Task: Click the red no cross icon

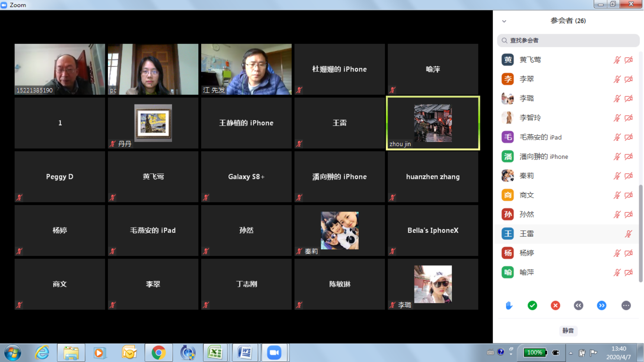Action: pos(555,305)
